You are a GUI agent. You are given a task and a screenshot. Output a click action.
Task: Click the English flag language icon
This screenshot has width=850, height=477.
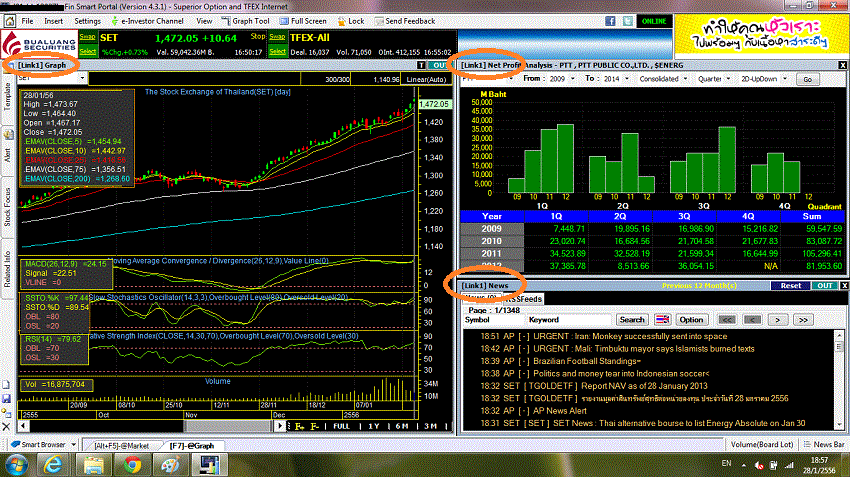tap(662, 320)
